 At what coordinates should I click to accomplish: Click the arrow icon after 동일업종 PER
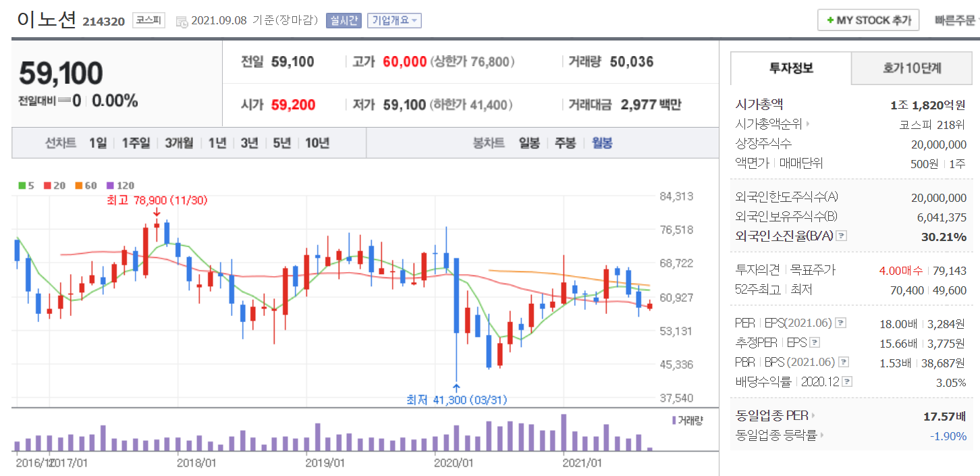point(813,416)
